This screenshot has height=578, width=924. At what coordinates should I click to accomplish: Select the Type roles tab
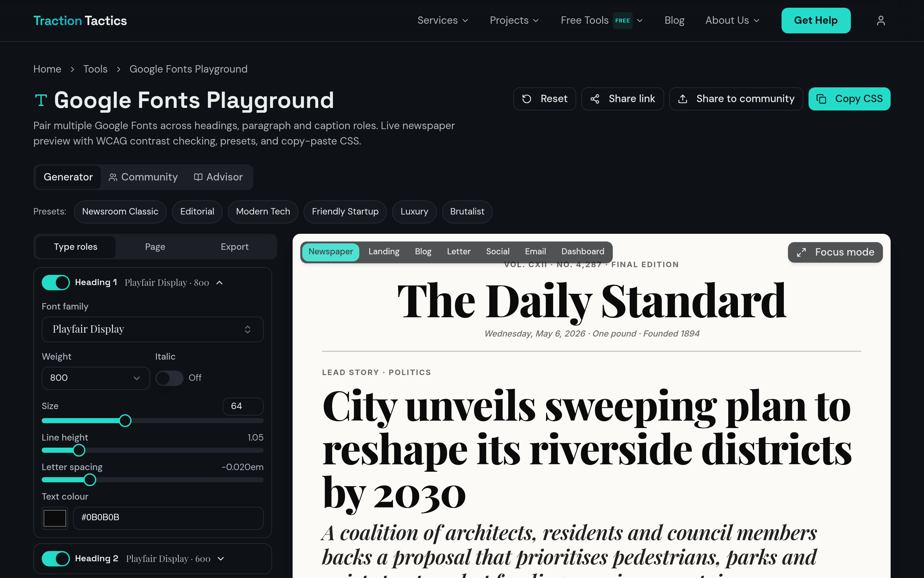[76, 247]
